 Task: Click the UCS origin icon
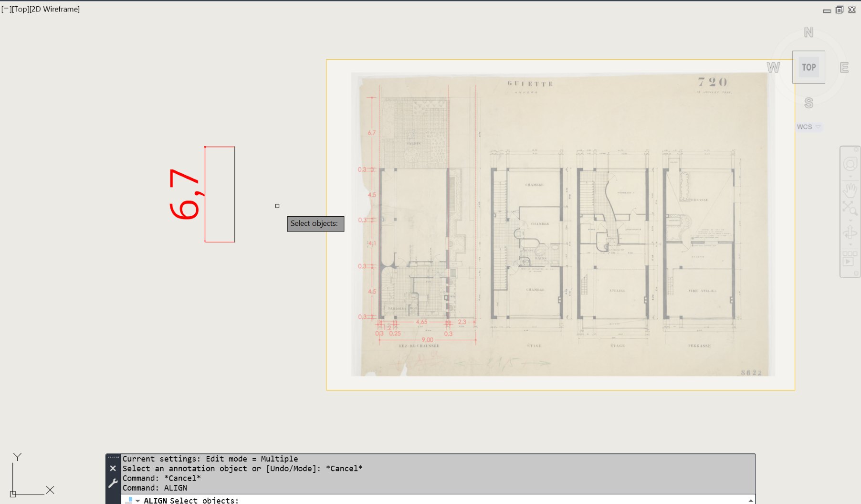[13, 494]
